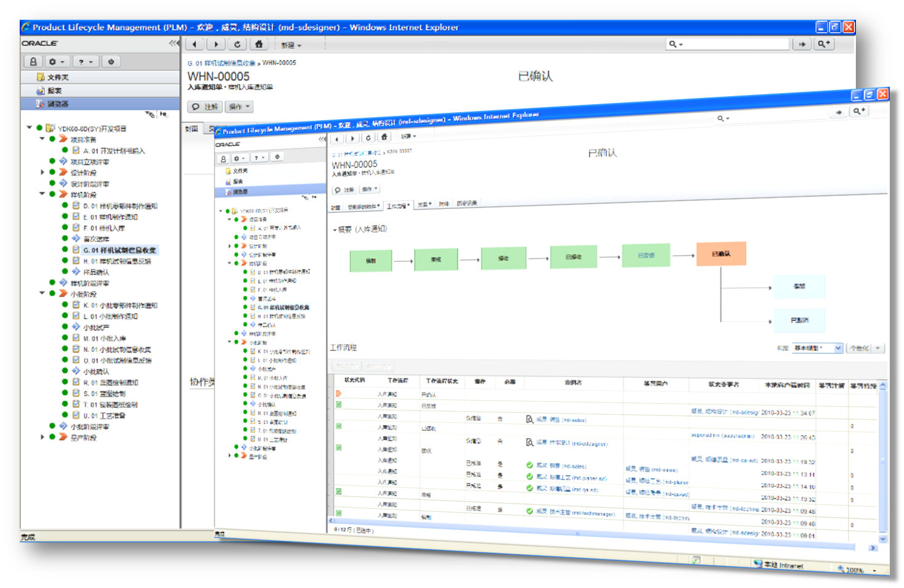Click the power logout icon in front window
The width and height of the screenshot is (904, 588).
tap(277, 157)
